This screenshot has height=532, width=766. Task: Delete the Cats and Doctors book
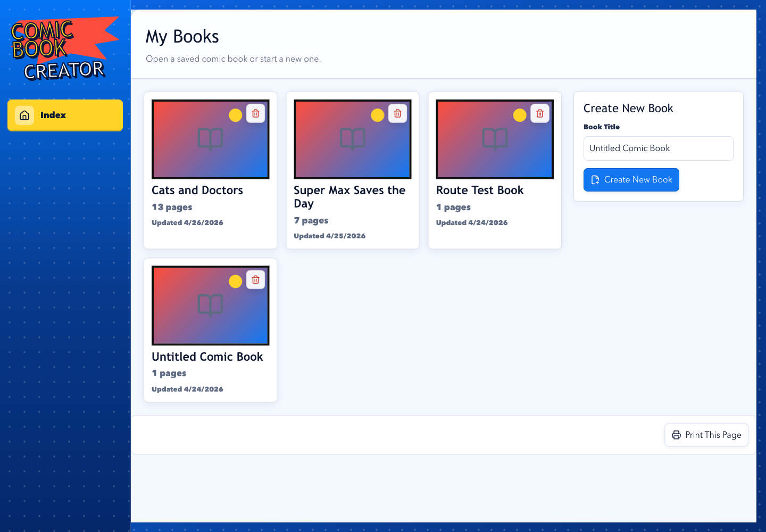(255, 113)
